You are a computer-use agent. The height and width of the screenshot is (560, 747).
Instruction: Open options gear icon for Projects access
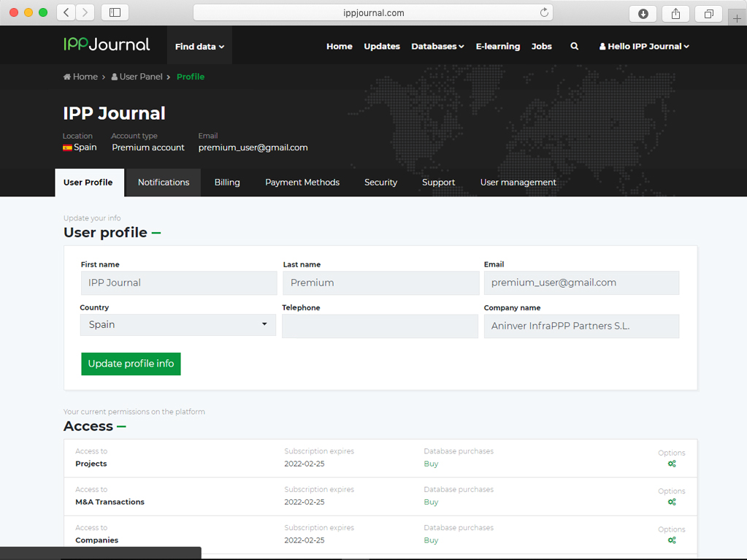(672, 464)
